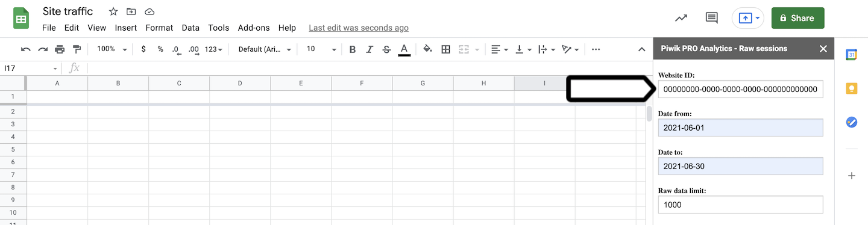Click the Website ID input field
This screenshot has width=868, height=225.
coord(740,90)
